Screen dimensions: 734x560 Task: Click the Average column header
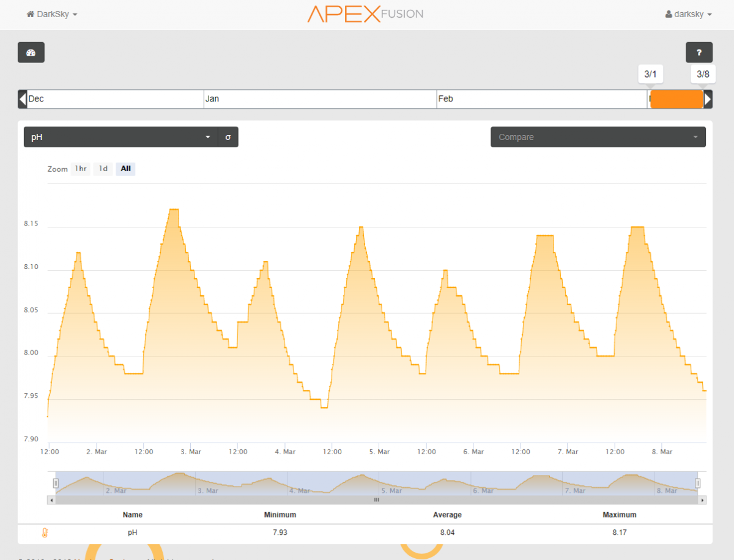pos(447,515)
